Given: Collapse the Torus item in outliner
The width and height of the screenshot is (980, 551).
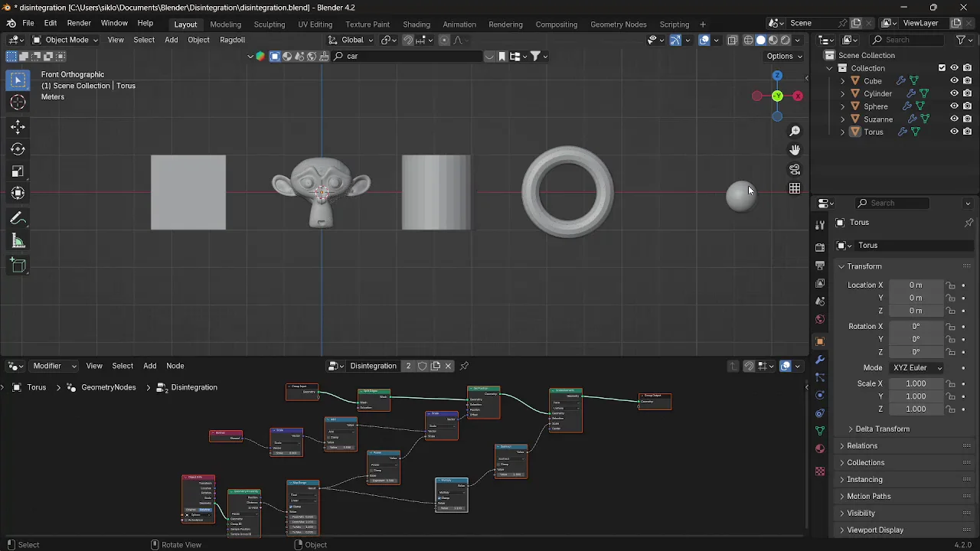Looking at the screenshot, I should (843, 132).
